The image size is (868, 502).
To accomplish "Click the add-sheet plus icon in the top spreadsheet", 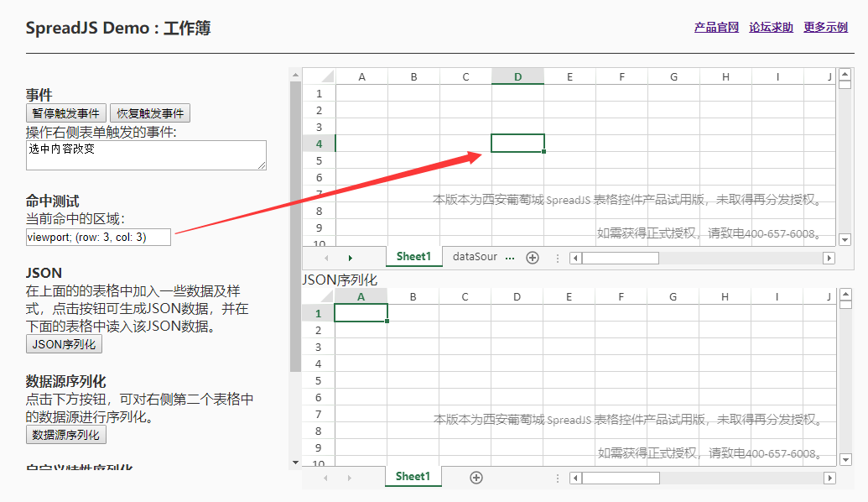I will tap(533, 258).
